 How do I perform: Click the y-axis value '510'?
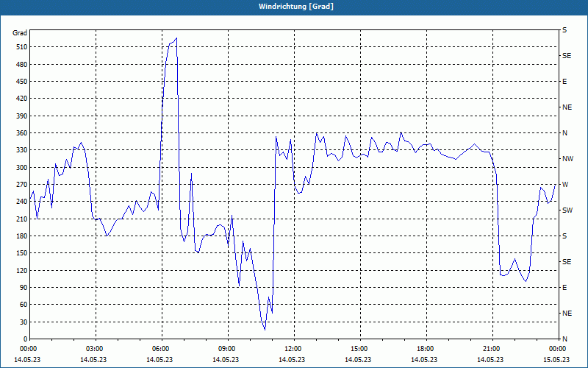point(21,47)
